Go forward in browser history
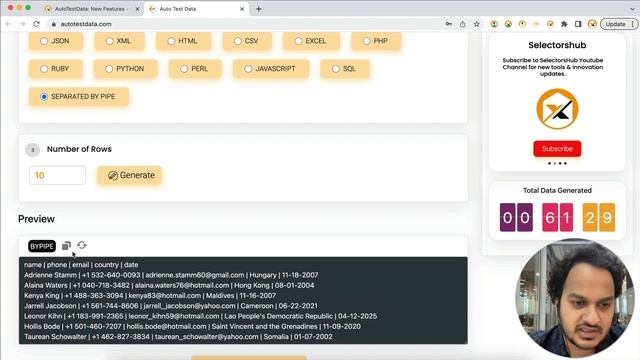 (x=22, y=24)
